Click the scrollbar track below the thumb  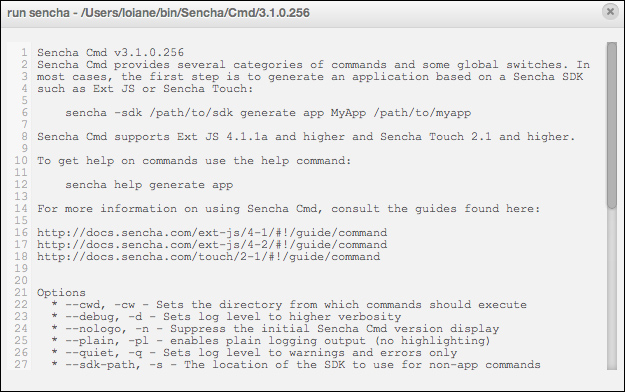point(611,289)
